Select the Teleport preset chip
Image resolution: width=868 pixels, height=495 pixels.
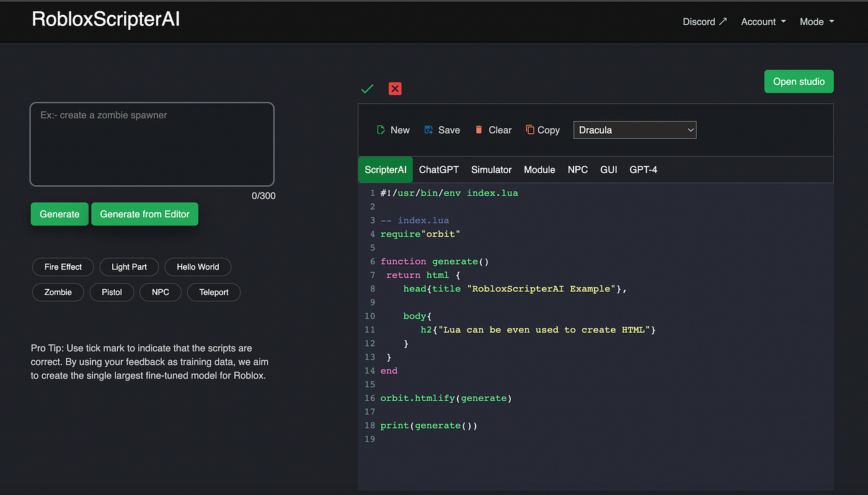(x=214, y=292)
